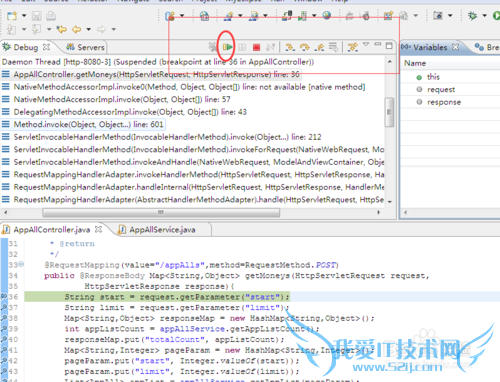The width and height of the screenshot is (500, 382).
Task: Click Debug view vertical scrollbar thumb
Action: (389, 112)
